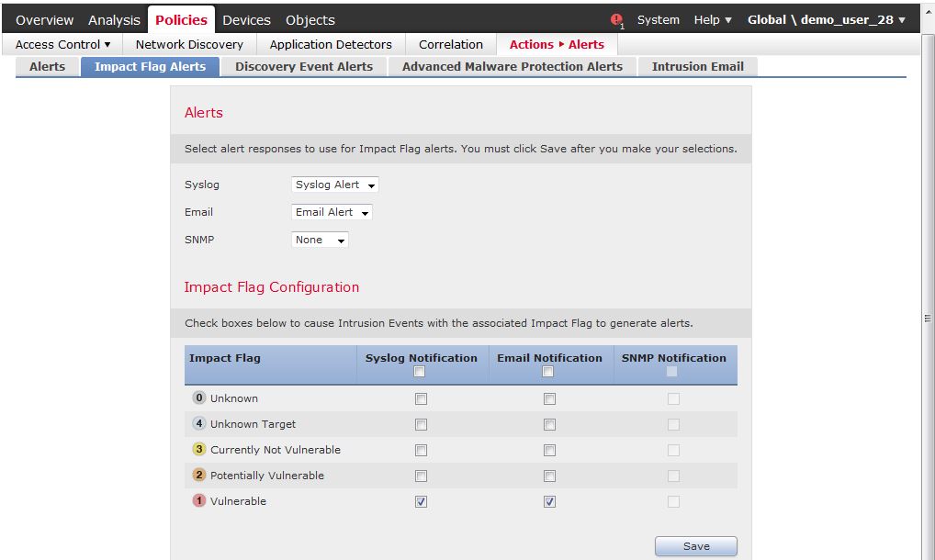Check Syslog Notification for Unknown Target

[x=420, y=424]
